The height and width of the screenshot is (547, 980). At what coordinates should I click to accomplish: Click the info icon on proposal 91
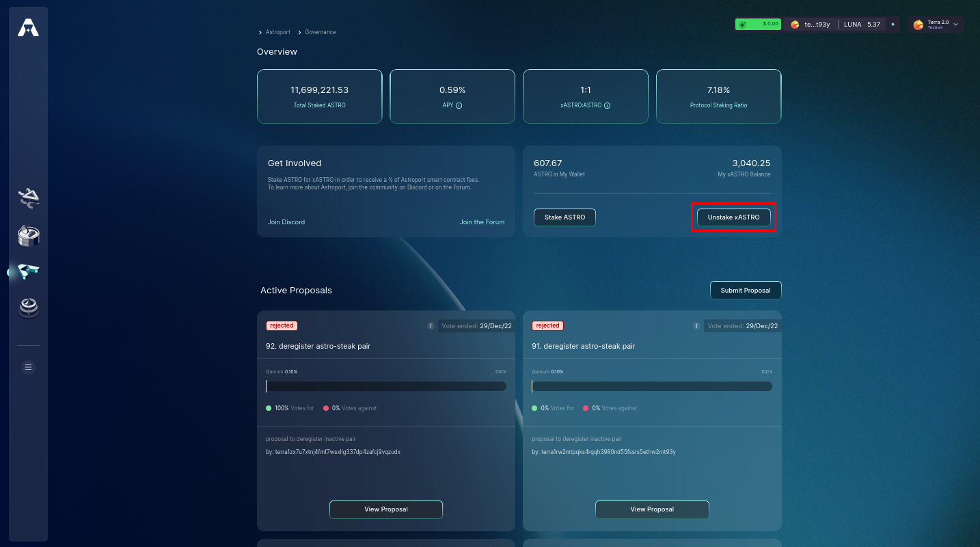tap(696, 326)
